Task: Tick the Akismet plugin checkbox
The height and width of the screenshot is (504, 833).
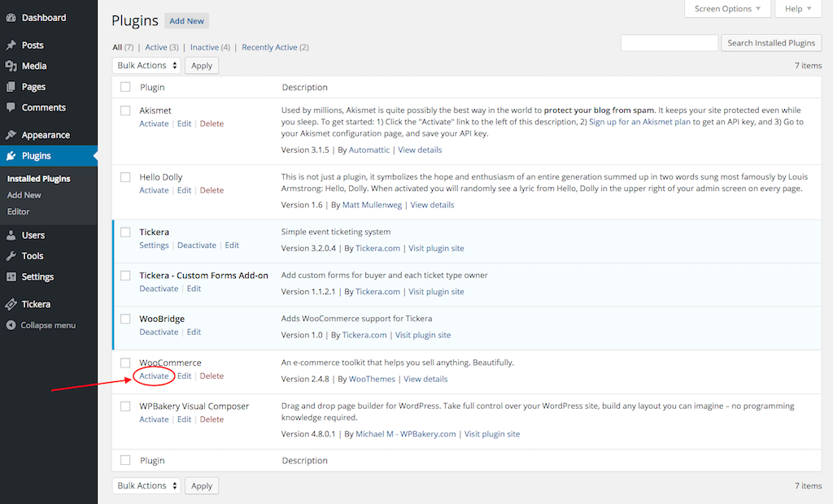Action: [x=125, y=111]
